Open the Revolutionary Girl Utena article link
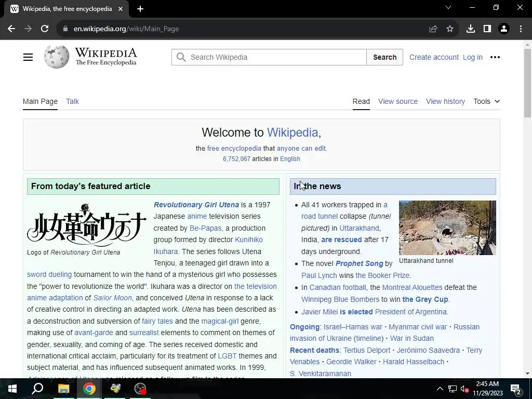532x399 pixels. (x=196, y=205)
